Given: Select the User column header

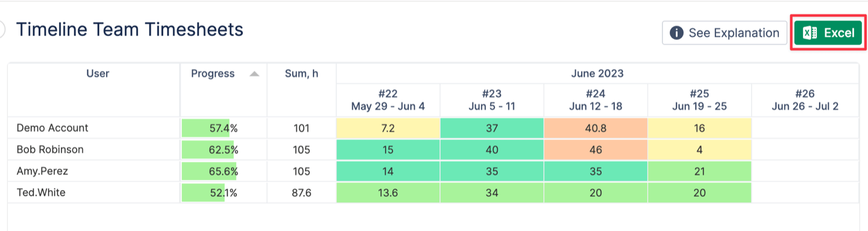Looking at the screenshot, I should click(98, 74).
